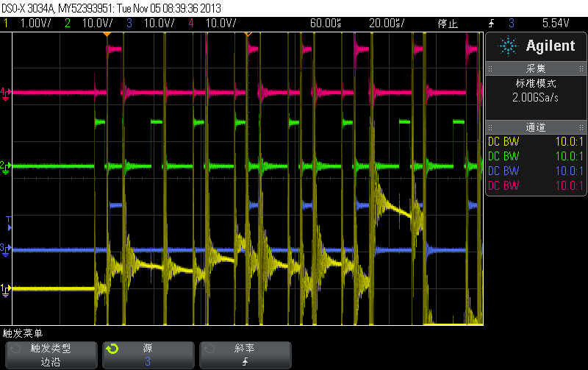Click the blue channel 3 DC BW row
This screenshot has width=588, height=370.
coord(536,171)
